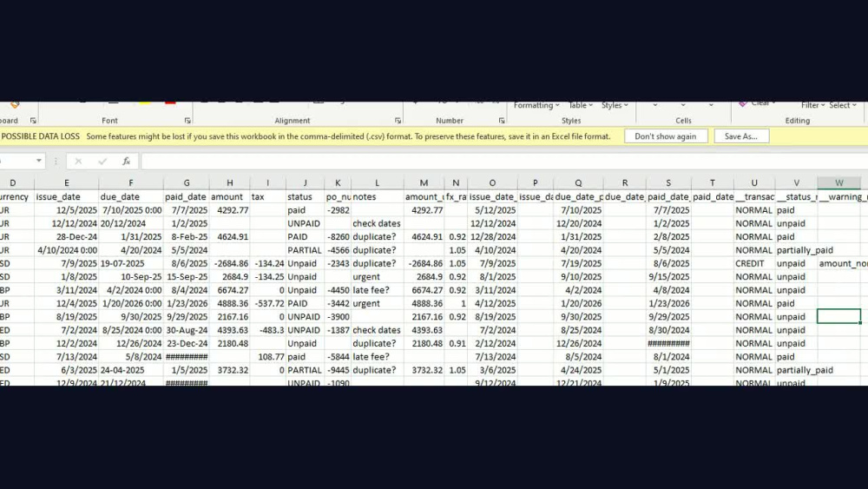Click cell with '108.77'
Image resolution: width=868 pixels, height=489 pixels.
[x=267, y=357]
